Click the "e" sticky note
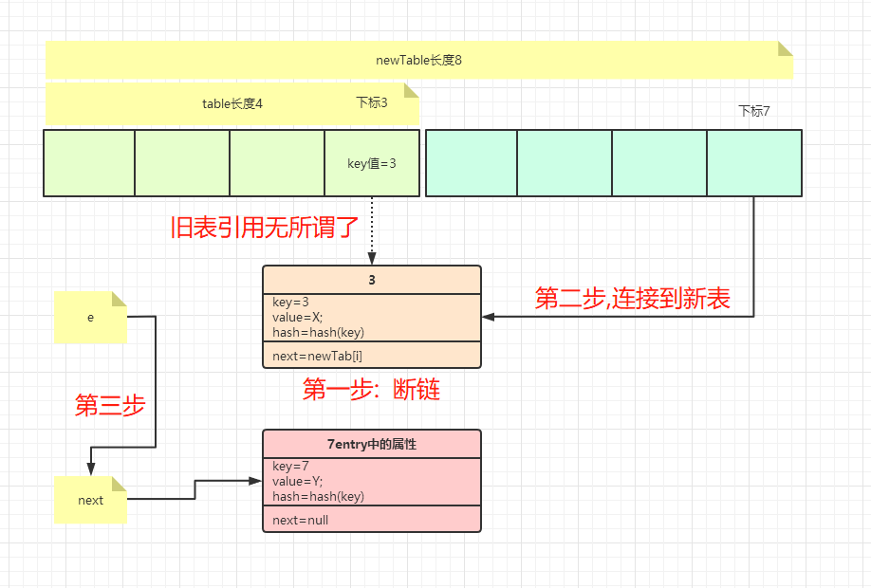The width and height of the screenshot is (871, 588). coord(90,317)
